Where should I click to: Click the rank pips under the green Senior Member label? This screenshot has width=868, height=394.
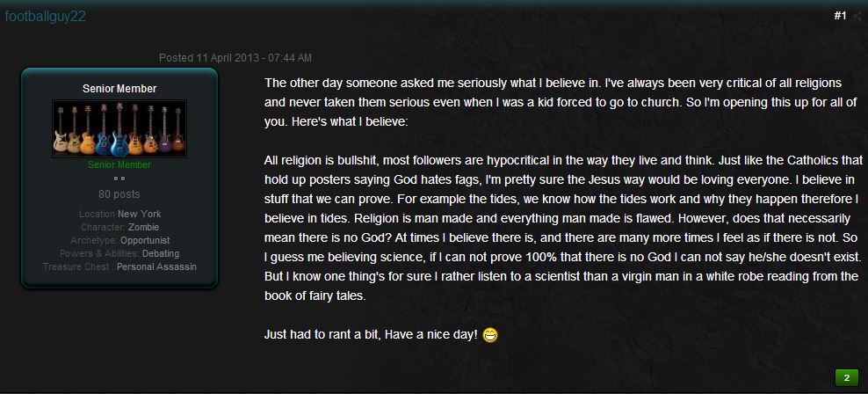(119, 178)
